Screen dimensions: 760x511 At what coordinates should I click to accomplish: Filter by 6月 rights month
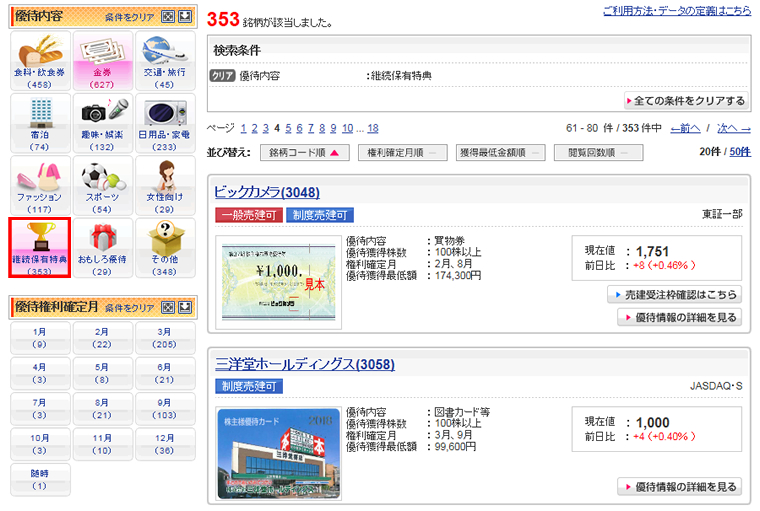coord(165,373)
